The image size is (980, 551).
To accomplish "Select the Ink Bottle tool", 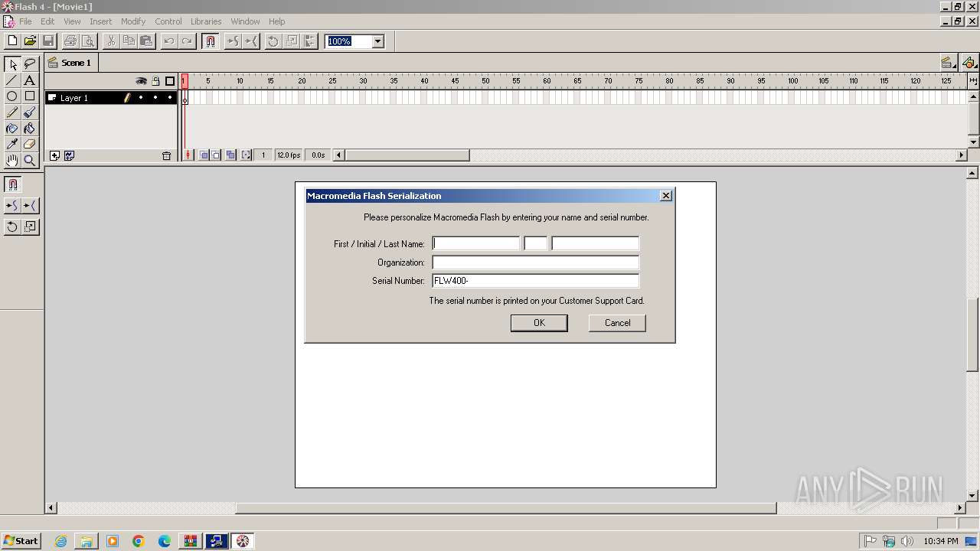I will pos(12,129).
